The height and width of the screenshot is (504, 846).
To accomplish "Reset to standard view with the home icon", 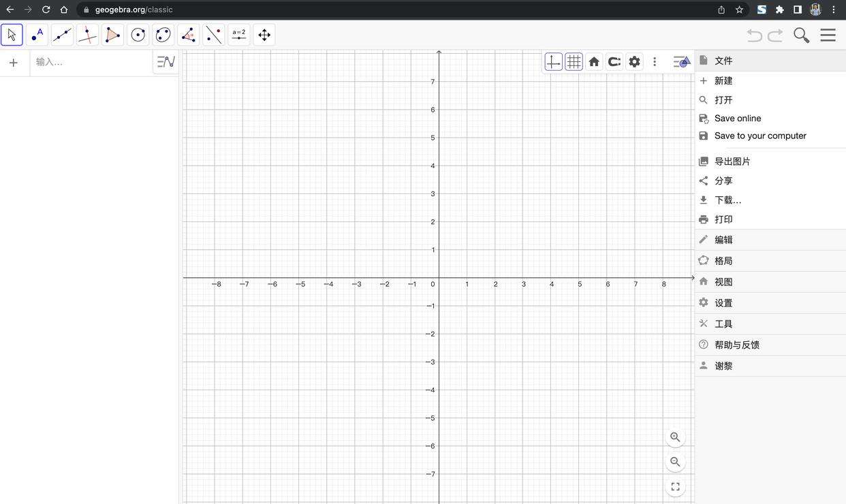I will 594,62.
